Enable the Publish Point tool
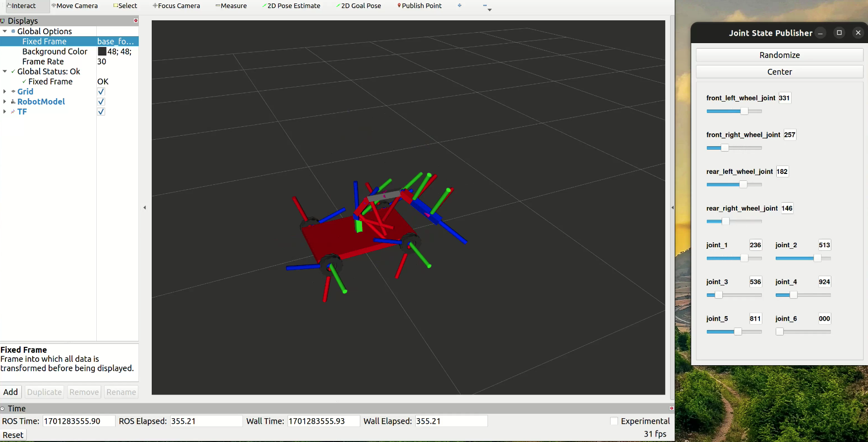868x442 pixels. (x=420, y=6)
